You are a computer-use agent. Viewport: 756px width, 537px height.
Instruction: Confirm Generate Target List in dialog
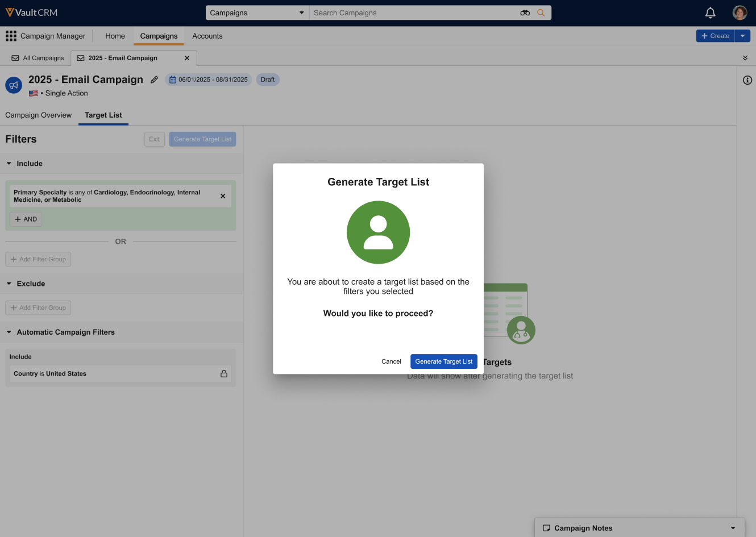(x=443, y=361)
